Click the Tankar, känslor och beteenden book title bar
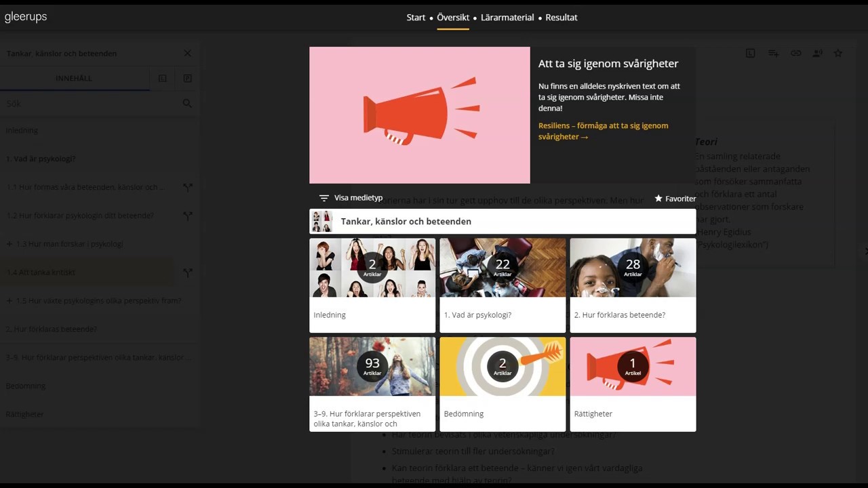 [502, 222]
